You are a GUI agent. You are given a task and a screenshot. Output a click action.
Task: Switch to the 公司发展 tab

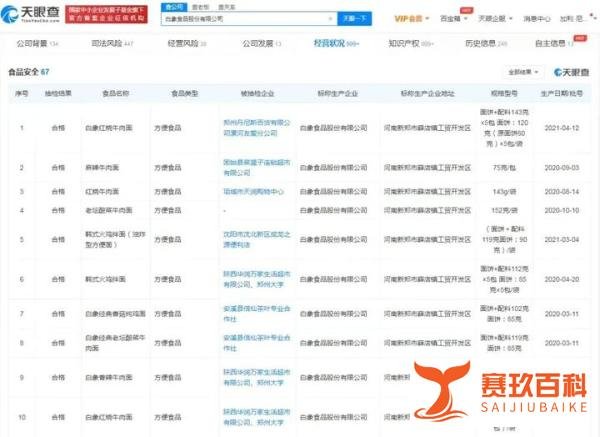coord(261,43)
